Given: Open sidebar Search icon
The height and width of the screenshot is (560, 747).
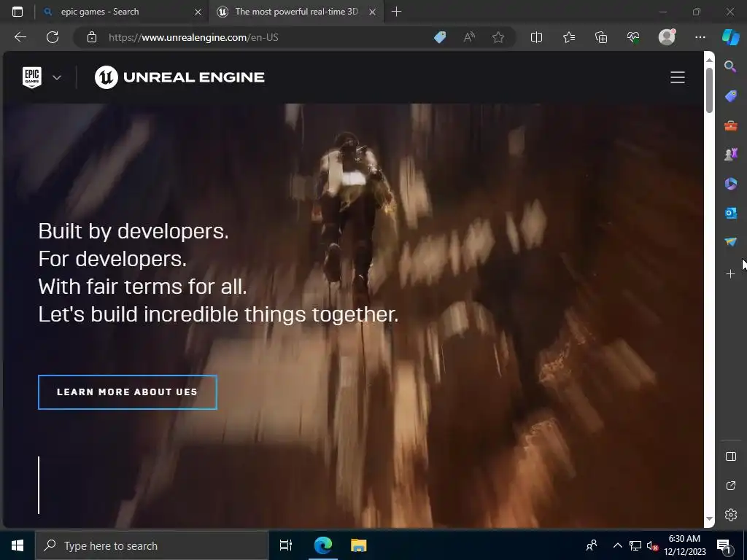Looking at the screenshot, I should [x=730, y=66].
